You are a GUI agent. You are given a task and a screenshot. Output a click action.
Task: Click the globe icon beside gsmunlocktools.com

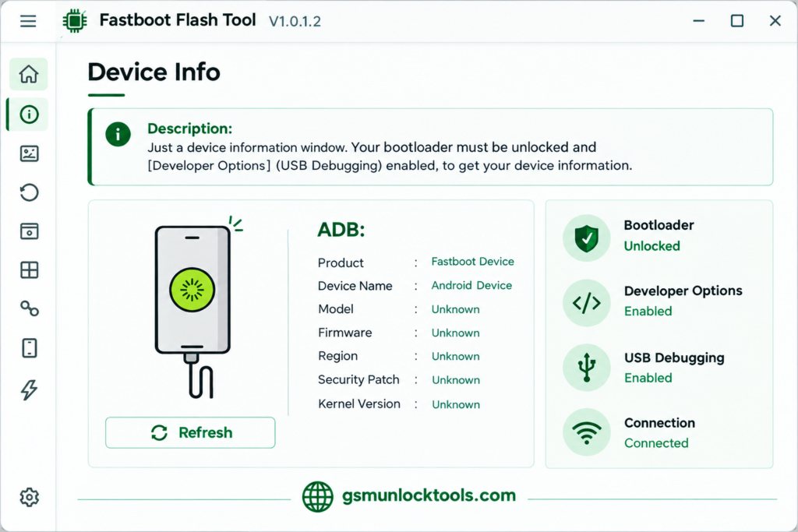pyautogui.click(x=318, y=496)
